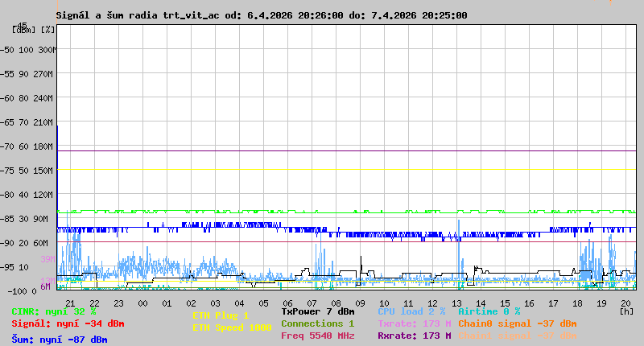Click the 300M label on left axis

(47, 50)
